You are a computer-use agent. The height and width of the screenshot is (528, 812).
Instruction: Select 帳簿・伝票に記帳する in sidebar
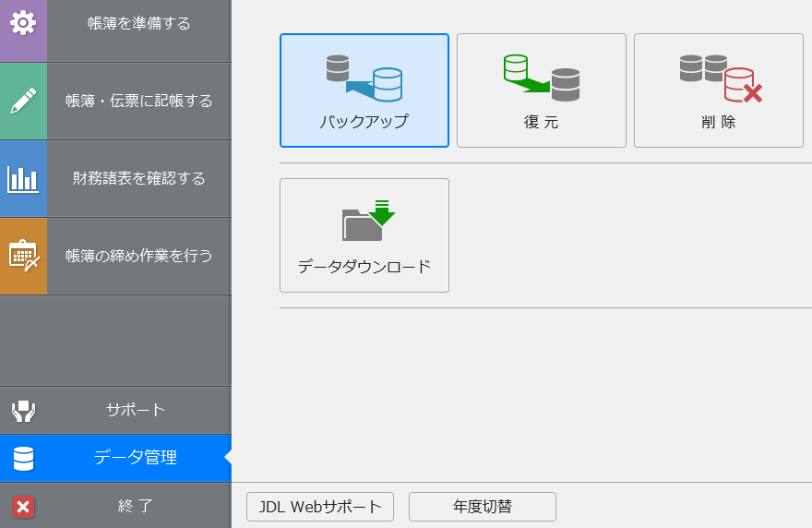(x=138, y=101)
